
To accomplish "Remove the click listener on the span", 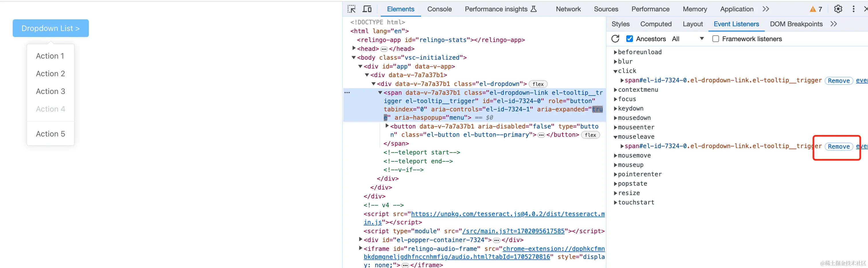I will [x=839, y=81].
